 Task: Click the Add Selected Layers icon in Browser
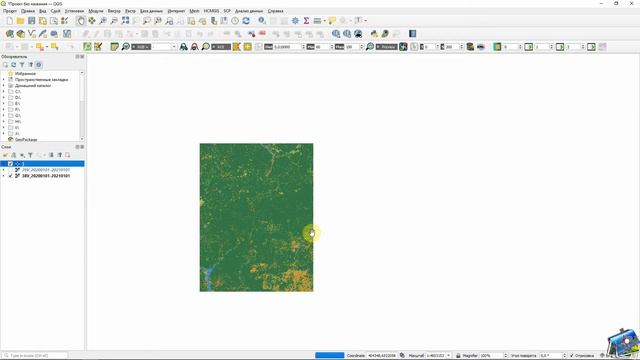[5, 65]
